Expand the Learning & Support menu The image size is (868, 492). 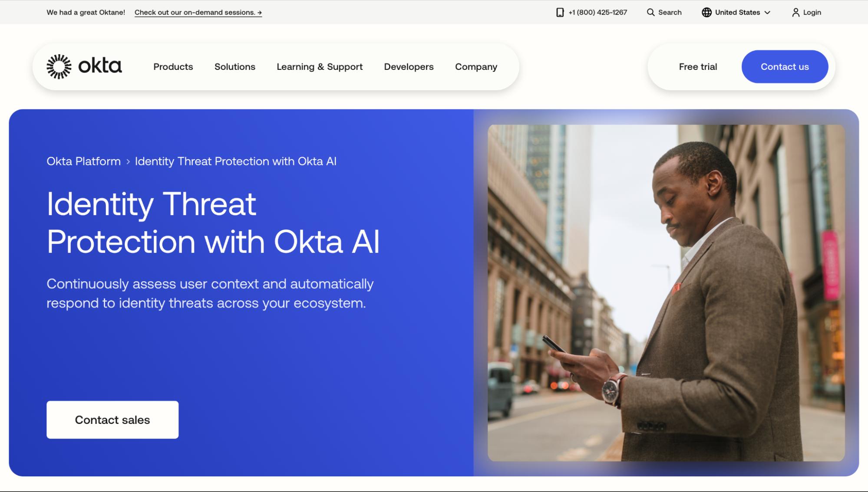(319, 67)
